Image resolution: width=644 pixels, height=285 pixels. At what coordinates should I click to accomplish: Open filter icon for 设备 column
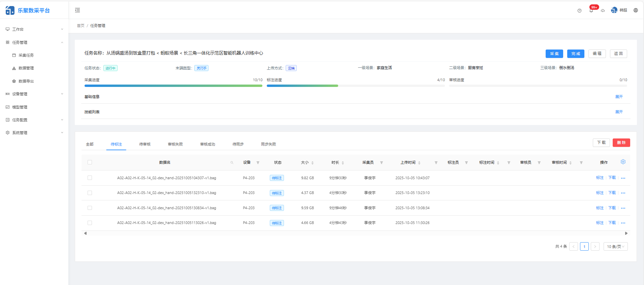(x=258, y=163)
